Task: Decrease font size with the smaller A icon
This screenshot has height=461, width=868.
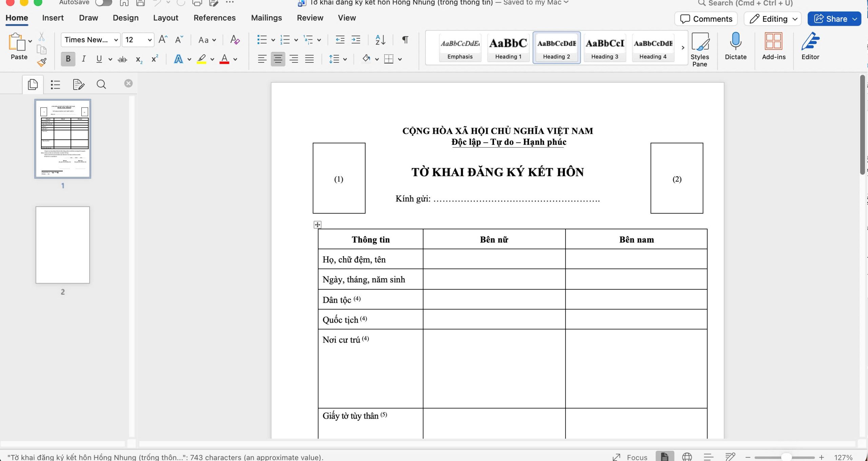Action: (x=179, y=40)
